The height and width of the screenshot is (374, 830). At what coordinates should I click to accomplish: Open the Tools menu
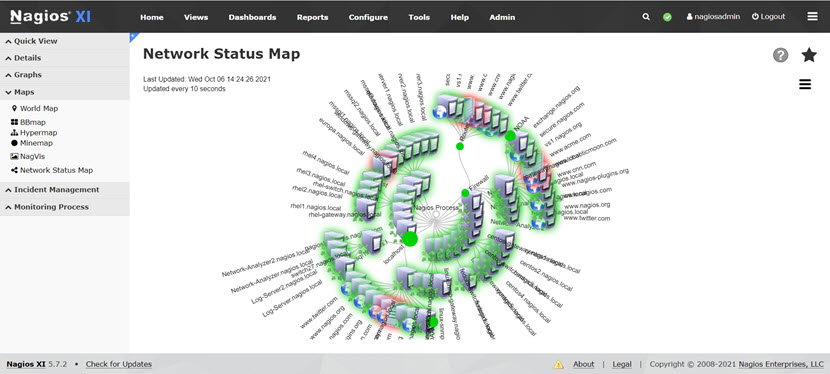419,17
